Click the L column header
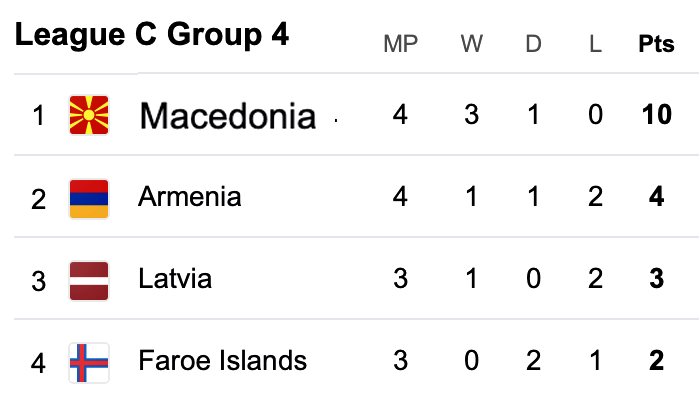Viewport: 699px width, 404px height. tap(596, 45)
